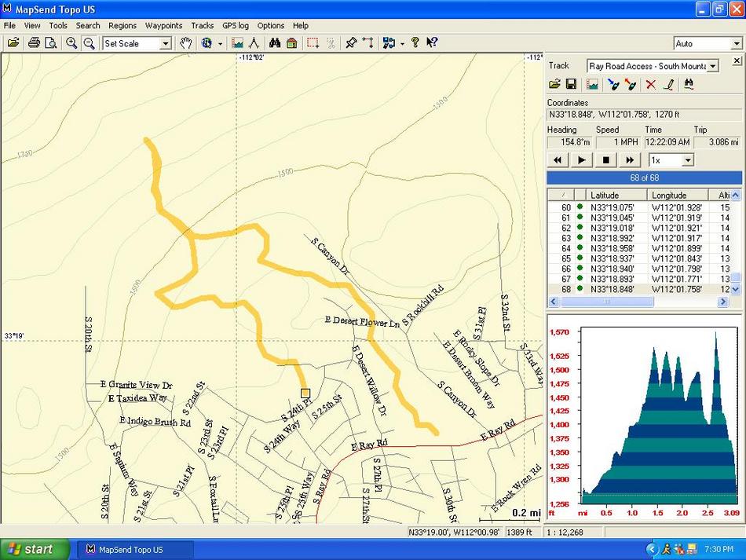Select track point row 68
The width and height of the screenshot is (746, 560).
click(x=639, y=289)
